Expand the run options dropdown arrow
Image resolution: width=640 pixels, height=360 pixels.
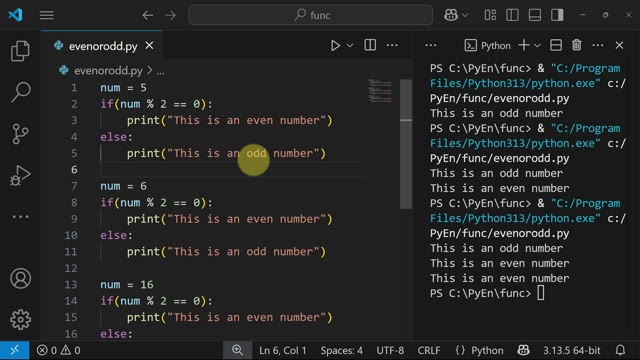(350, 46)
